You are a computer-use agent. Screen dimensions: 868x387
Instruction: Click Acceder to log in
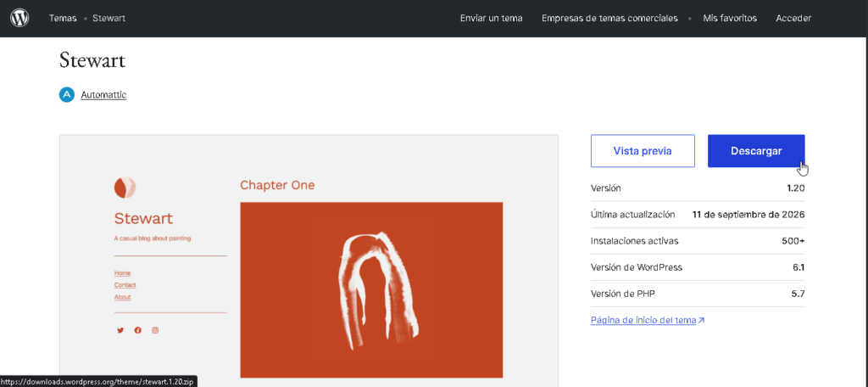click(x=793, y=19)
